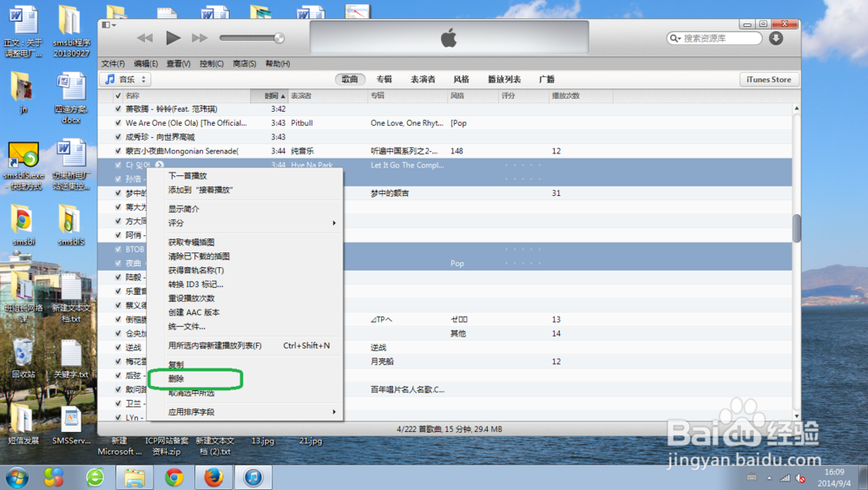This screenshot has width=868, height=490.
Task: Switch to the 专辑 tab
Action: (x=385, y=79)
